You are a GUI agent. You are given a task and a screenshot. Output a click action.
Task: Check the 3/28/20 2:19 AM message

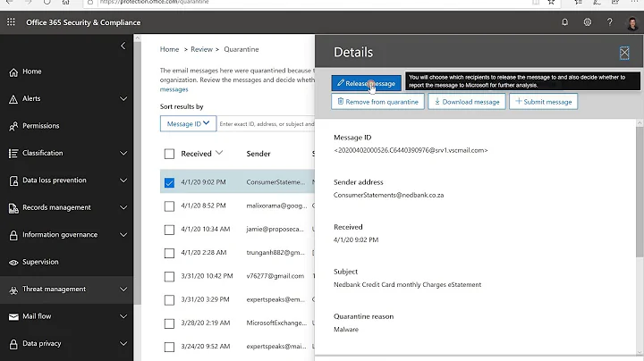click(x=169, y=323)
